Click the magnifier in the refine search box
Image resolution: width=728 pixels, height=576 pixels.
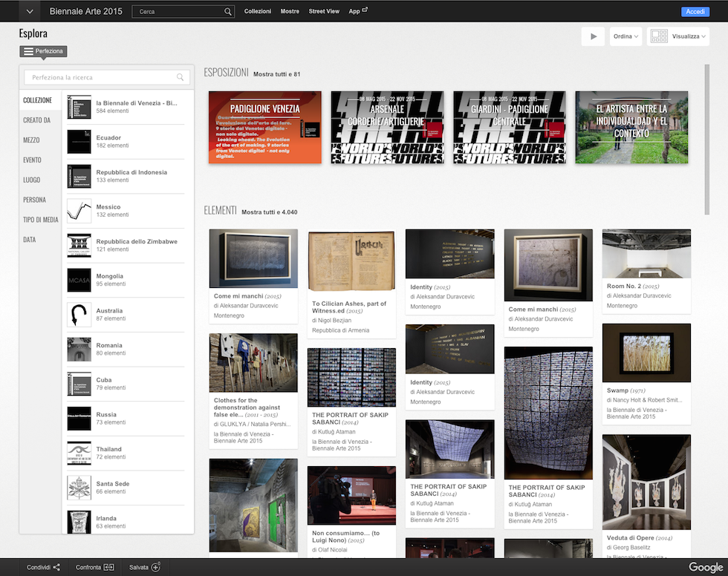coord(180,77)
